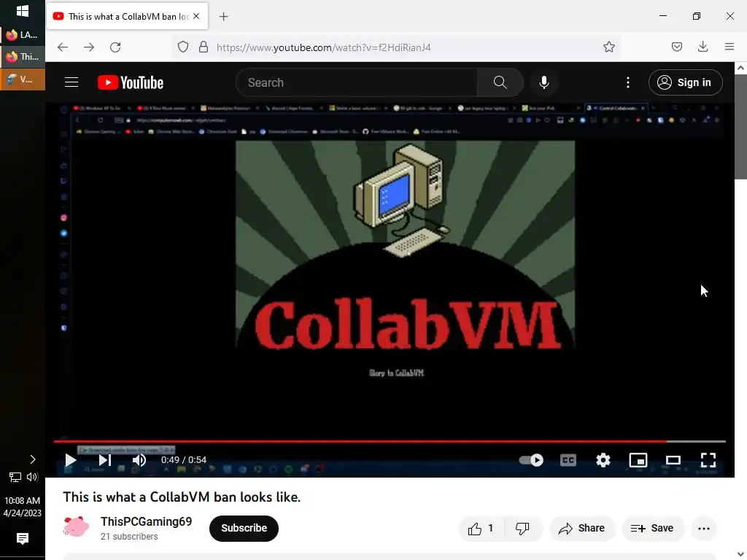The width and height of the screenshot is (747, 560).
Task: Open taskbar clock and date
Action: pos(23,507)
